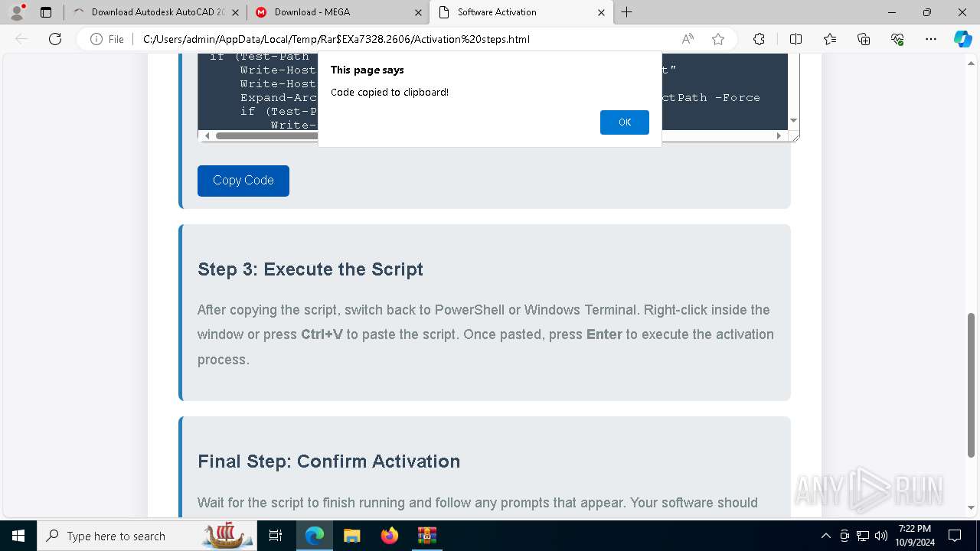Launch Firefox from the taskbar
This screenshot has width=980, height=551.
tap(389, 536)
